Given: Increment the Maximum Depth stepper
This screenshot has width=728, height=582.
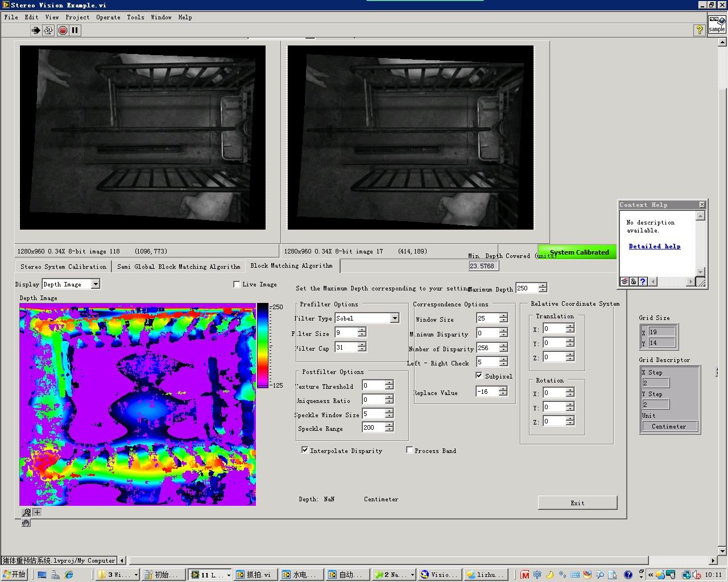Looking at the screenshot, I should click(x=543, y=285).
